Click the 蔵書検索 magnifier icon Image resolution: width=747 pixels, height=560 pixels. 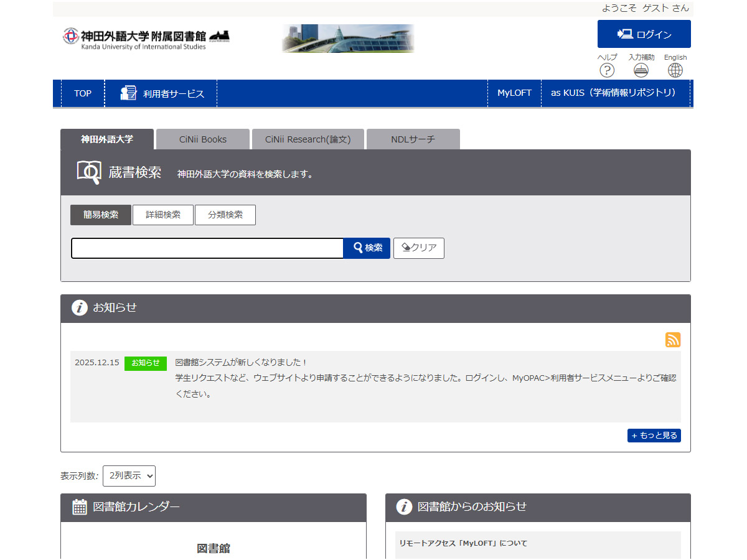pyautogui.click(x=87, y=172)
